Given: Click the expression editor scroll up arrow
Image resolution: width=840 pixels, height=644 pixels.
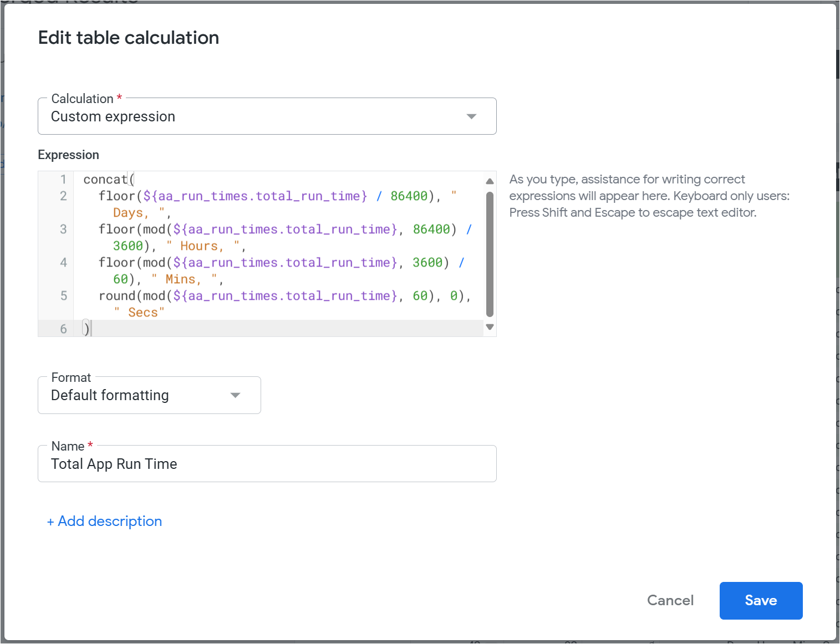Looking at the screenshot, I should [x=490, y=181].
